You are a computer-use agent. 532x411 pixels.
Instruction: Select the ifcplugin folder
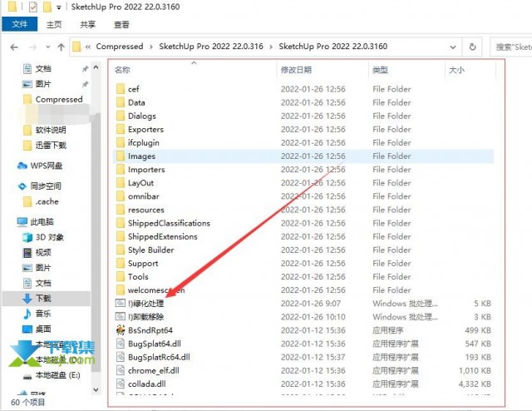pos(144,142)
